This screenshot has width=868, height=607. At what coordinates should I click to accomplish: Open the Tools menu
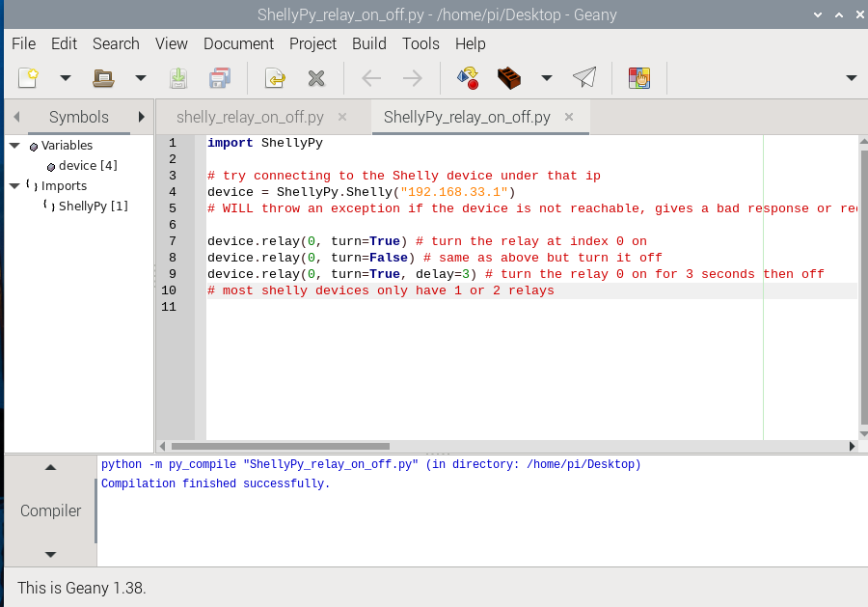pos(420,43)
